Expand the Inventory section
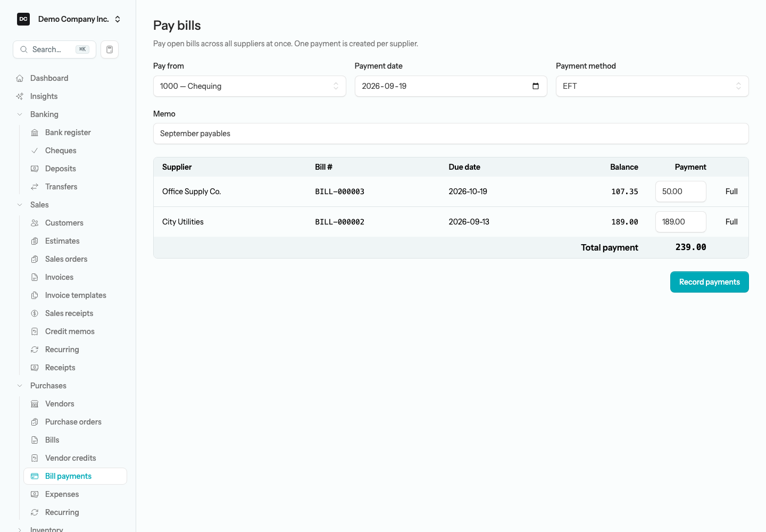 20,530
